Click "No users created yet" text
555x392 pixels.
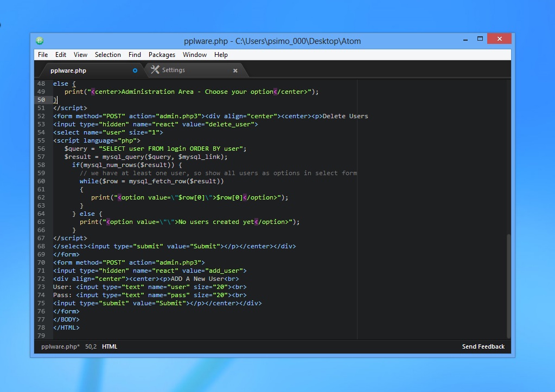[x=216, y=222]
